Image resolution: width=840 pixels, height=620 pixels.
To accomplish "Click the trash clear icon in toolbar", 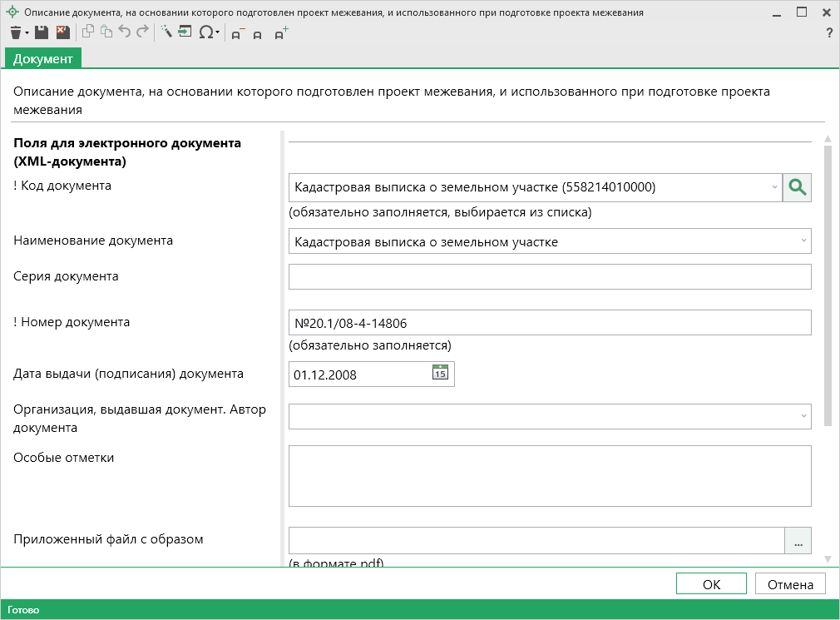I will click(15, 32).
